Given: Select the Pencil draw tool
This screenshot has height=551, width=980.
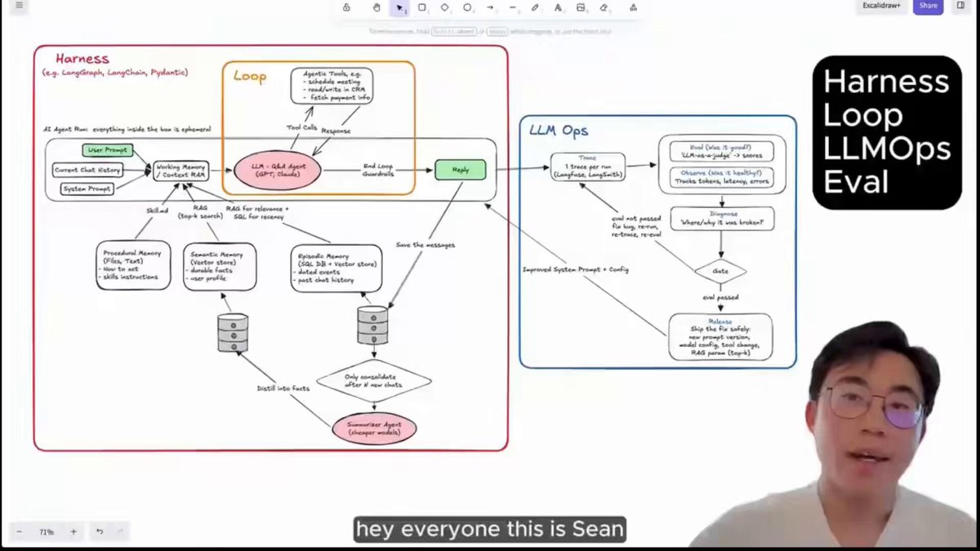Looking at the screenshot, I should (535, 7).
